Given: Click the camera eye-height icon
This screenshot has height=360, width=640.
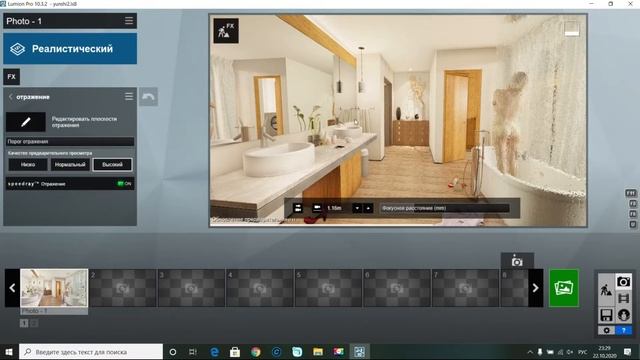Looking at the screenshot, I should [x=317, y=208].
